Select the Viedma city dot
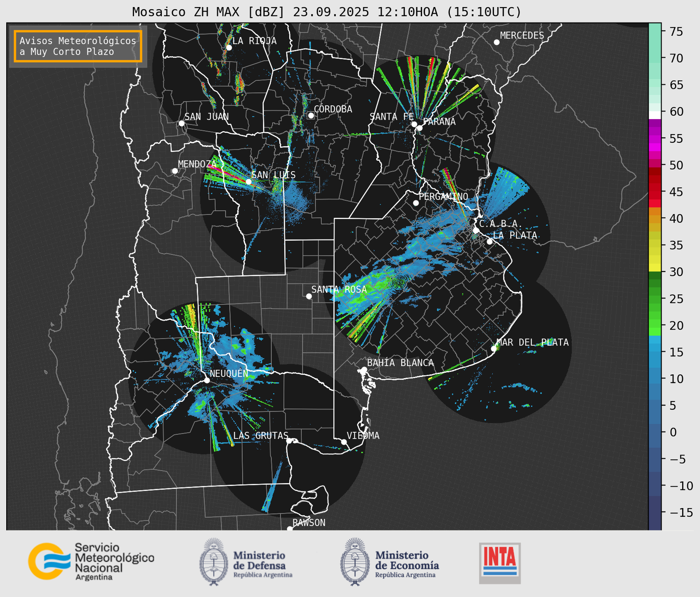 tap(344, 442)
